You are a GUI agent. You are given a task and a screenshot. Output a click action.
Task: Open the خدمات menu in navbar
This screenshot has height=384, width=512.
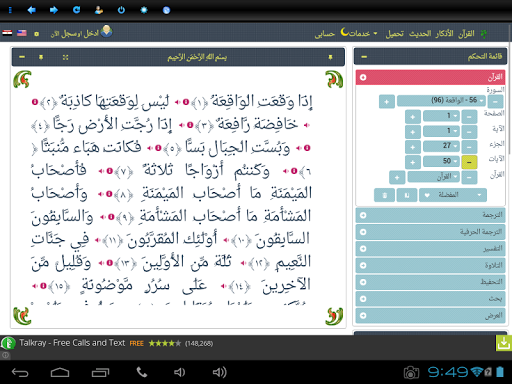(359, 33)
